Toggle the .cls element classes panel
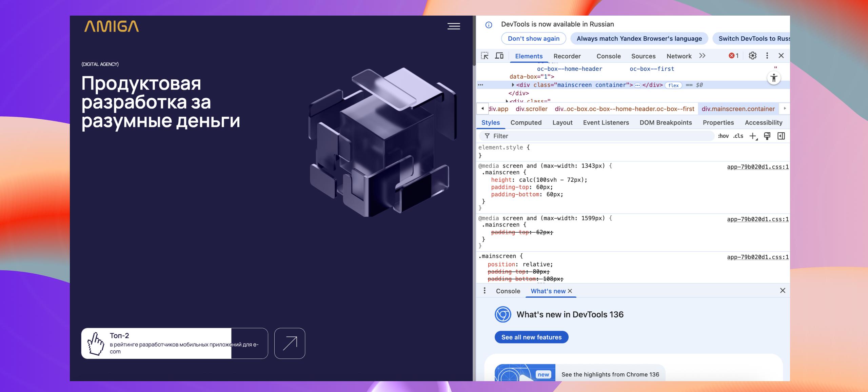This screenshot has width=868, height=392. (x=738, y=136)
